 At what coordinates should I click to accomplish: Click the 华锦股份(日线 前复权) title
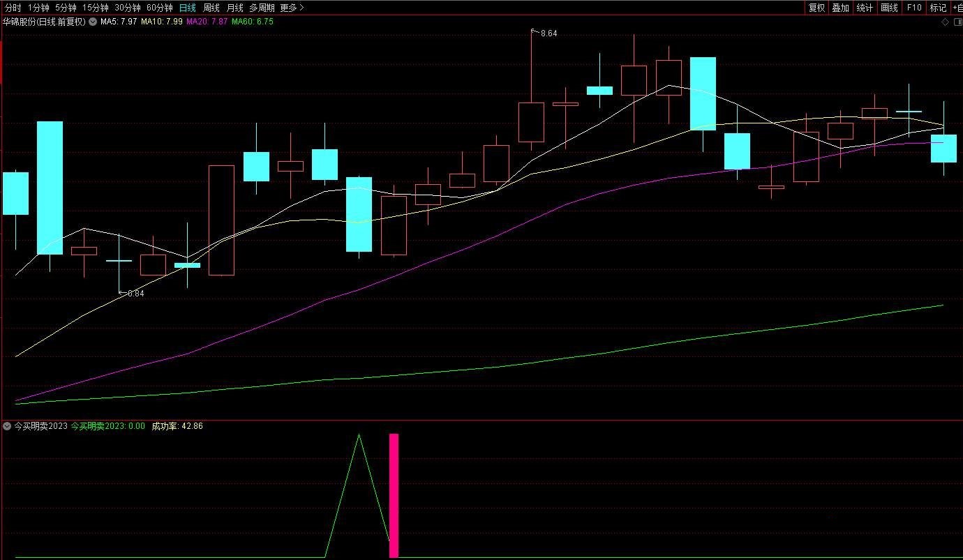pyautogui.click(x=44, y=22)
